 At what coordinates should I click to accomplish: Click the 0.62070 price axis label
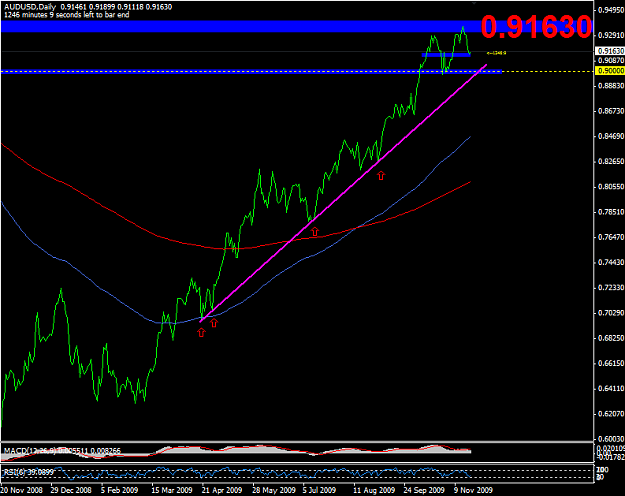click(x=611, y=414)
